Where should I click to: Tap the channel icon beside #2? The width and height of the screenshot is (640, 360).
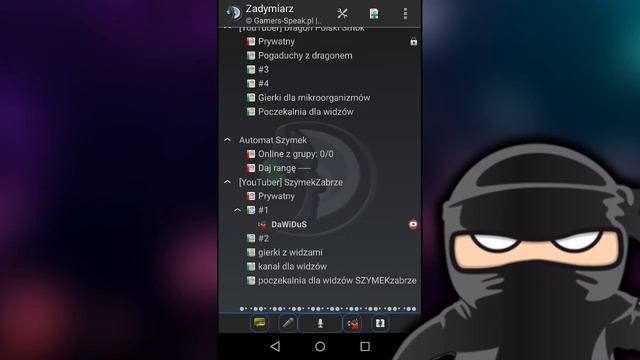pos(251,238)
